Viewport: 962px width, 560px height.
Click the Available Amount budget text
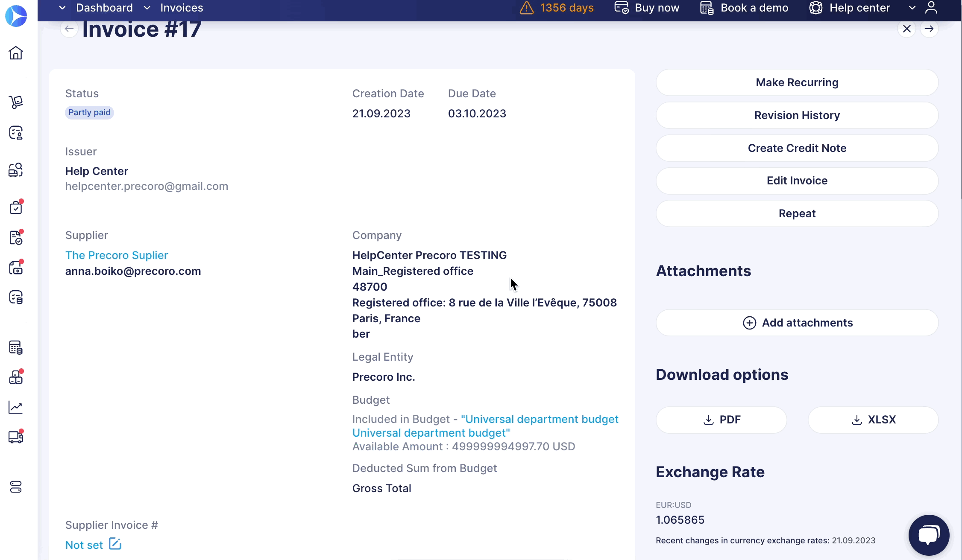pyautogui.click(x=463, y=446)
